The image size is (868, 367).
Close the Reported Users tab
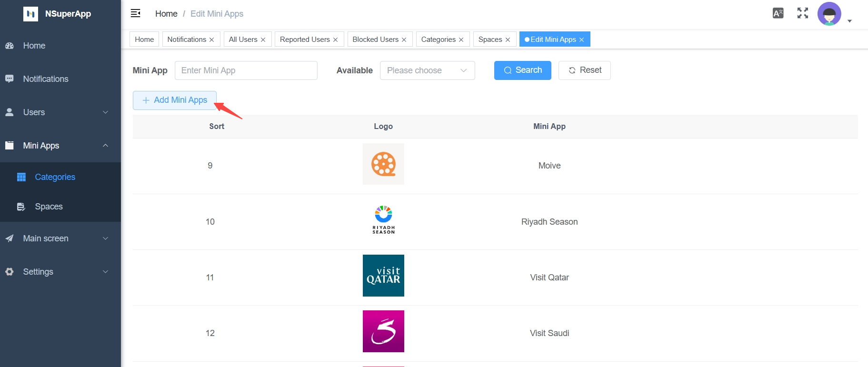[336, 40]
